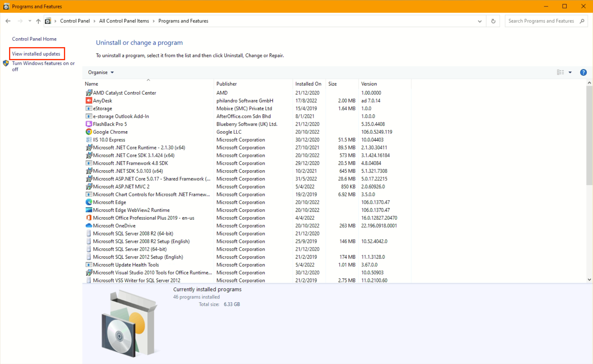Click the Microsoft OneDrive cloud icon
The image size is (593, 364).
(x=89, y=226)
